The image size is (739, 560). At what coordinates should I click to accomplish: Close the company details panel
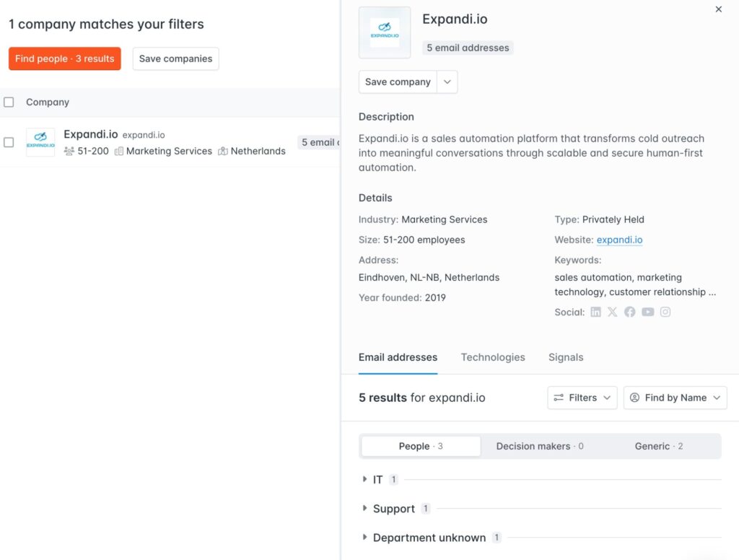718,9
